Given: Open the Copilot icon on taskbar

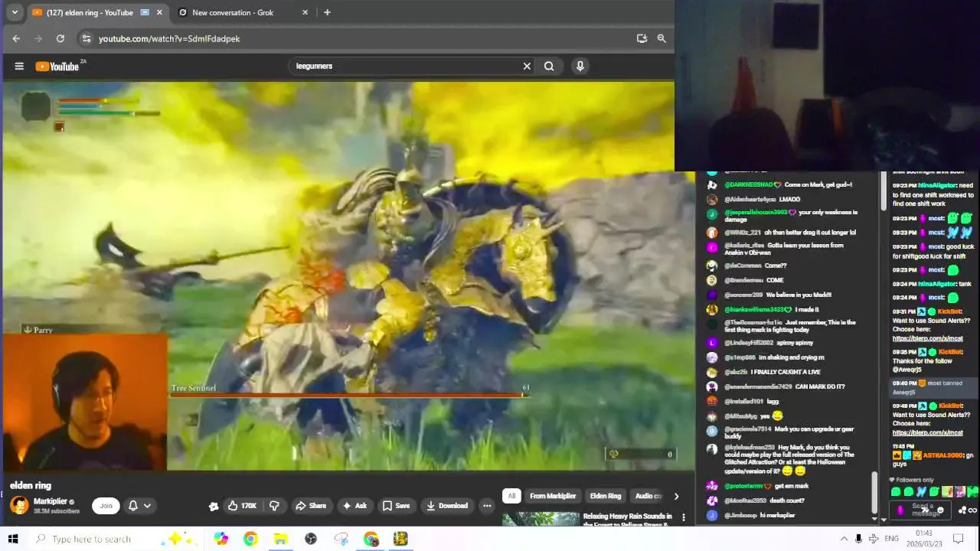Looking at the screenshot, I should [220, 539].
